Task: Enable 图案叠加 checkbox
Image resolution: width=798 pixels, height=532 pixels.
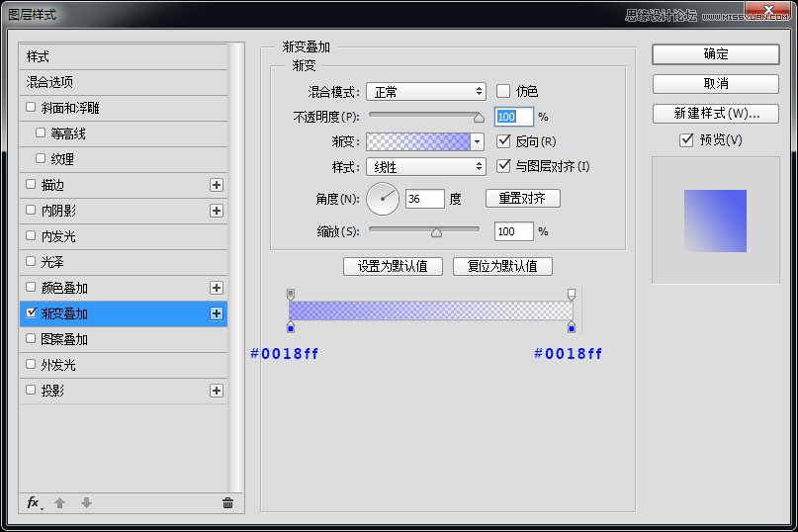Action: click(31, 338)
